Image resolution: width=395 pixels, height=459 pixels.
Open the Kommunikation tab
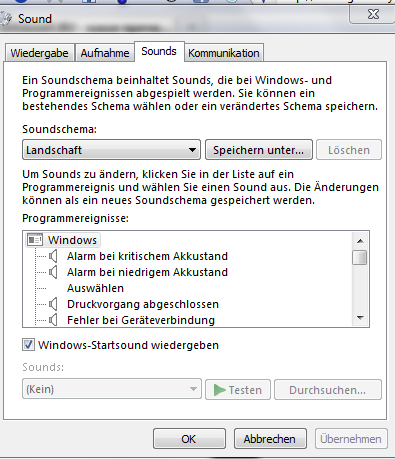point(224,53)
